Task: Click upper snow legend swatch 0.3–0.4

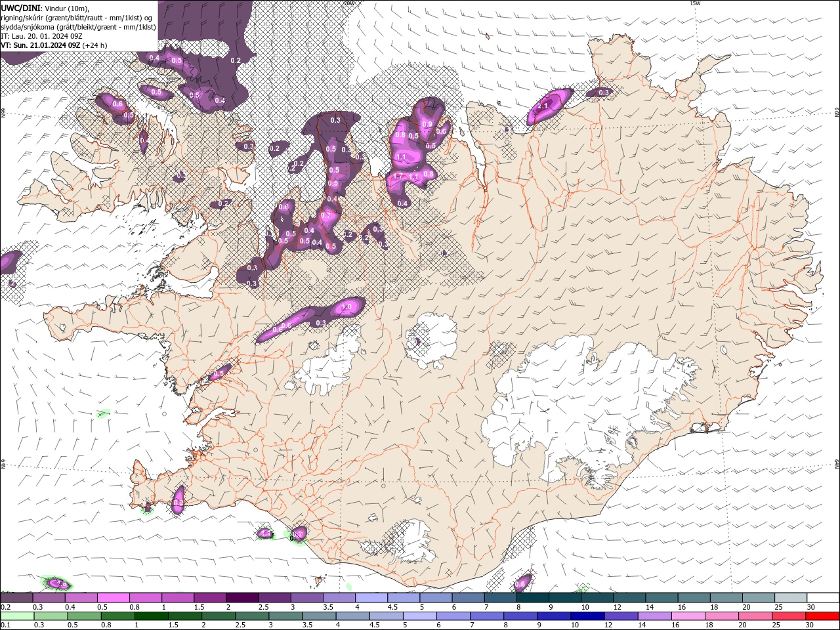Action: point(49,598)
